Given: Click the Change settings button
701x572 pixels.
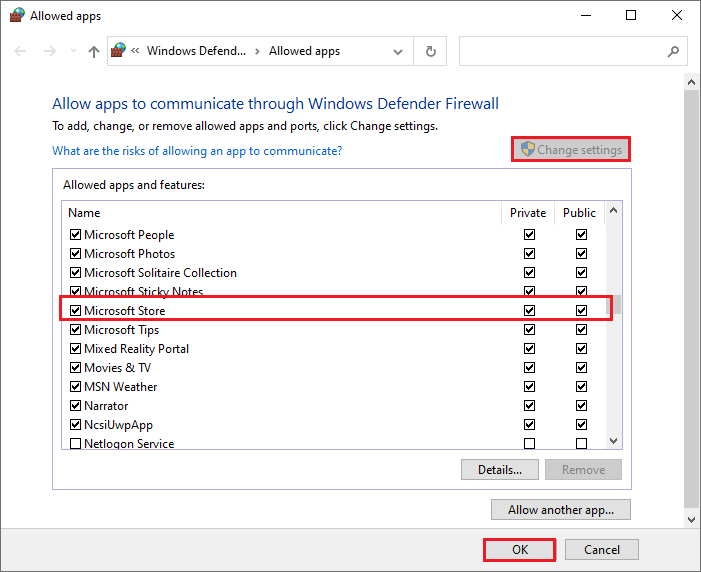Looking at the screenshot, I should pyautogui.click(x=571, y=149).
